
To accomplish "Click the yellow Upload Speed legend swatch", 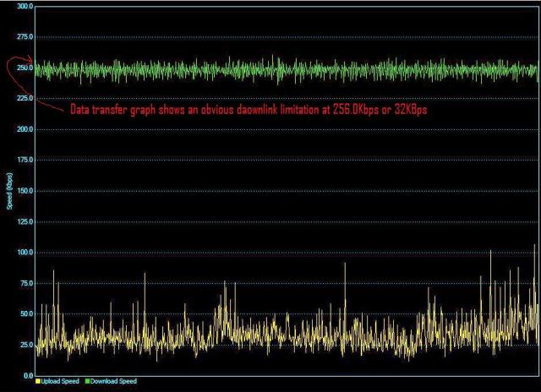I will point(37,381).
